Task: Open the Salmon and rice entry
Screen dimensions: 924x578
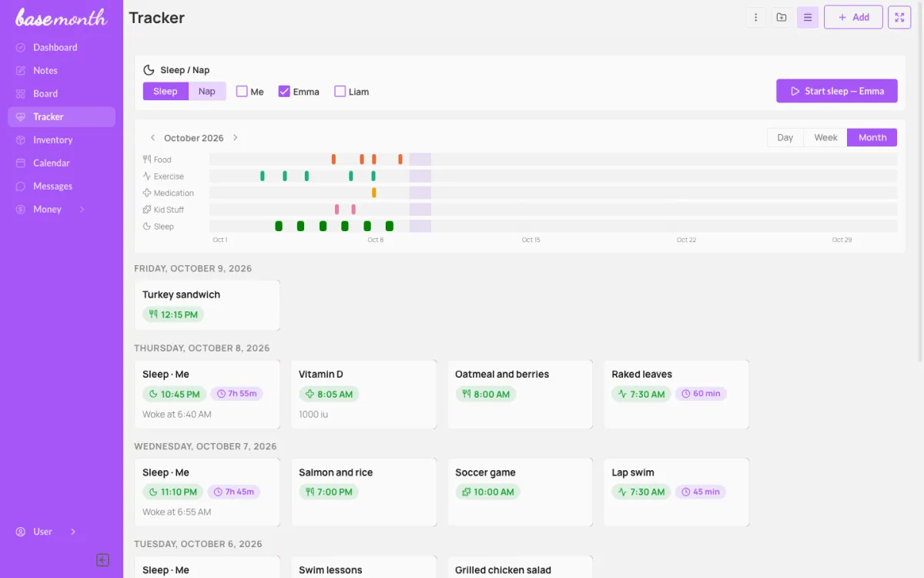Action: point(363,492)
